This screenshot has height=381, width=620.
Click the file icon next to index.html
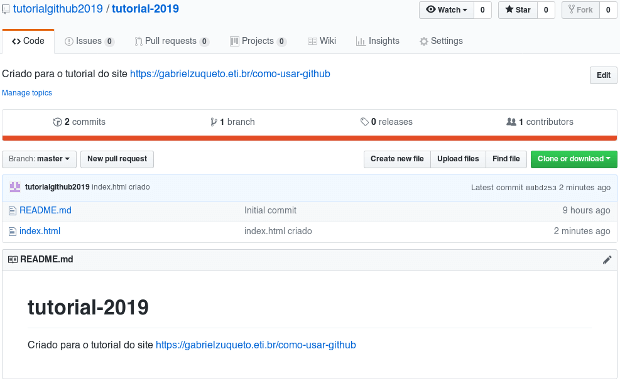[13, 231]
